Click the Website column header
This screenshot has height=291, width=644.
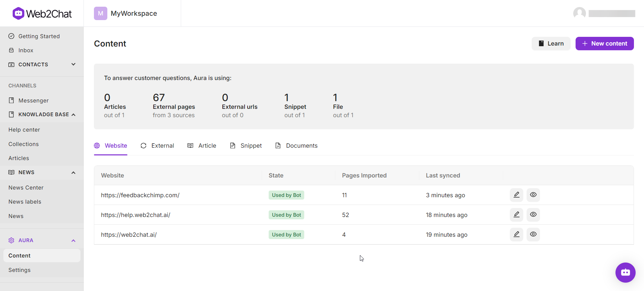(x=112, y=175)
